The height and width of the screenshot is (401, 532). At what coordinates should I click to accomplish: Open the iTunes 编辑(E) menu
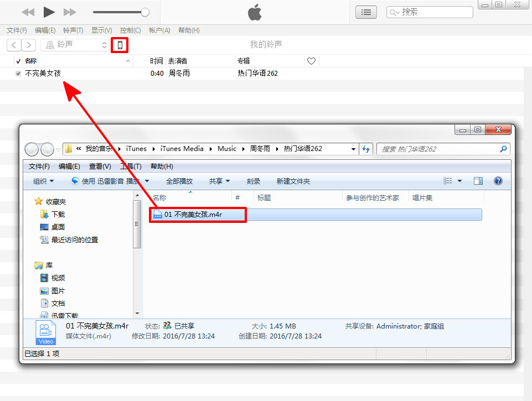pyautogui.click(x=45, y=30)
